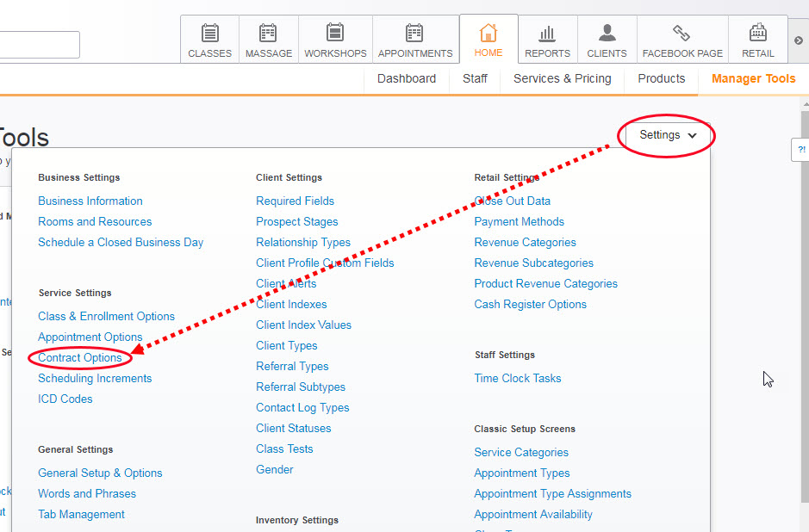This screenshot has width=809, height=532.
Task: Open the Services & Pricing submenu
Action: pyautogui.click(x=562, y=78)
